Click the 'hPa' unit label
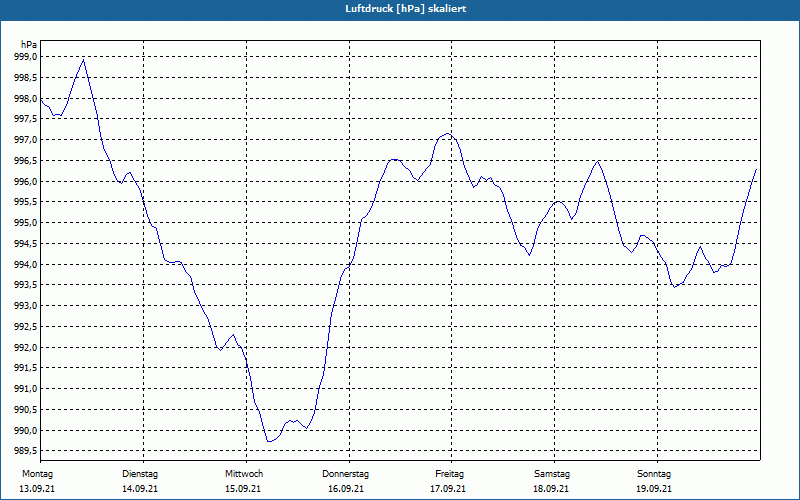This screenshot has width=800, height=500. 29,45
